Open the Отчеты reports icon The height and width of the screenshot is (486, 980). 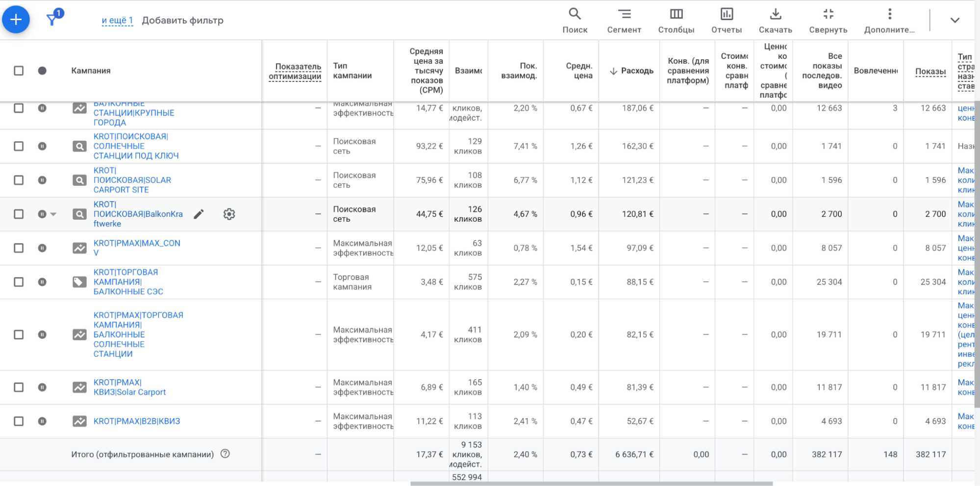point(727,20)
